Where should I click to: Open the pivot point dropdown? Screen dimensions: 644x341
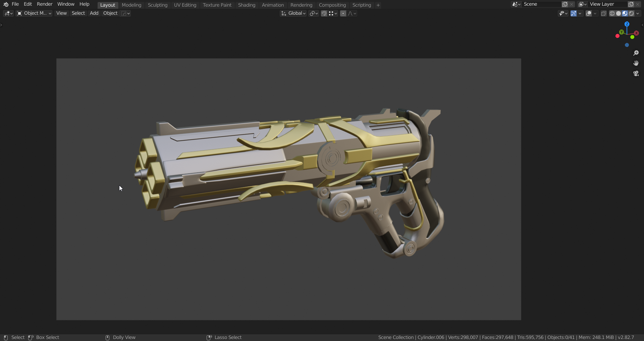tap(314, 13)
